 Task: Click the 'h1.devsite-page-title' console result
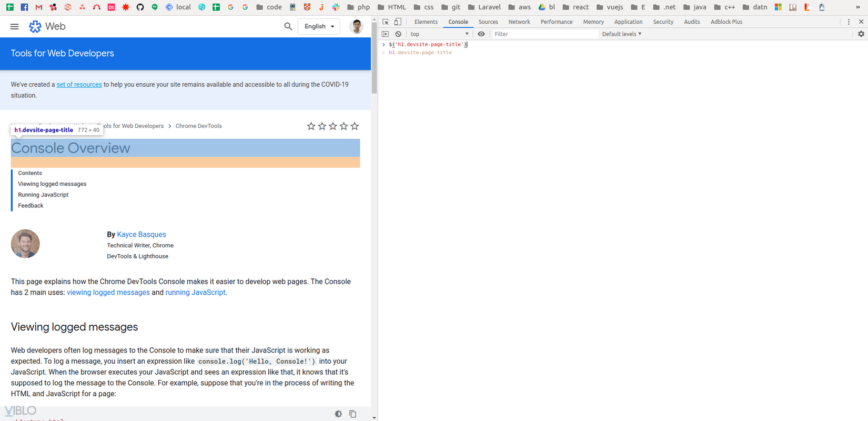[x=420, y=53]
